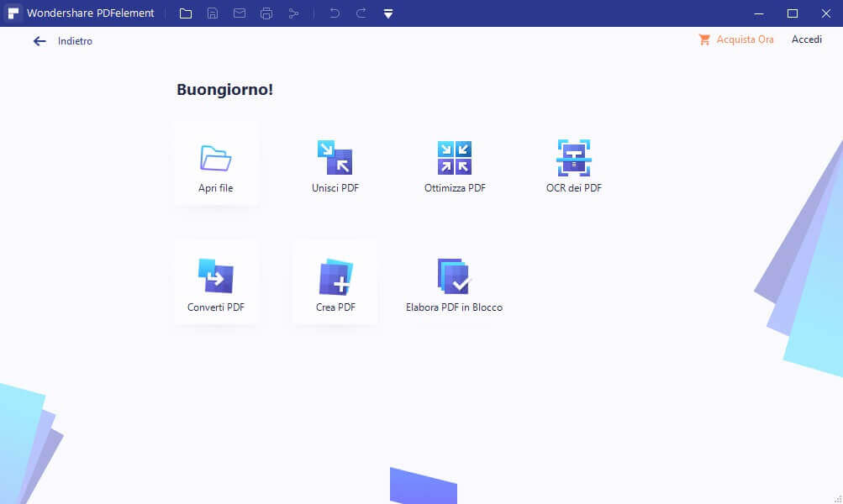
Task: Click the email envelope icon in title bar
Action: (x=240, y=13)
